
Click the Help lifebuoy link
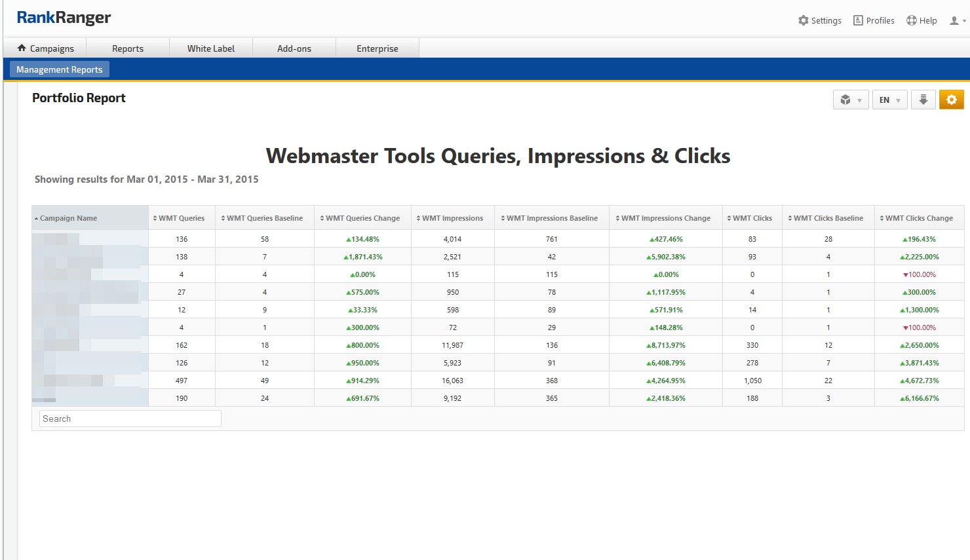(x=921, y=21)
